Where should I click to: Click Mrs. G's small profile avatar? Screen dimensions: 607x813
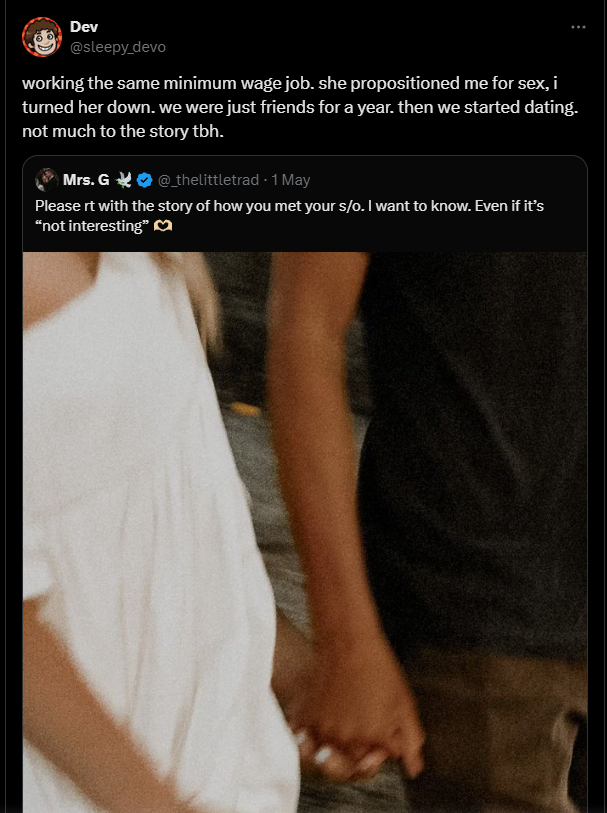46,180
